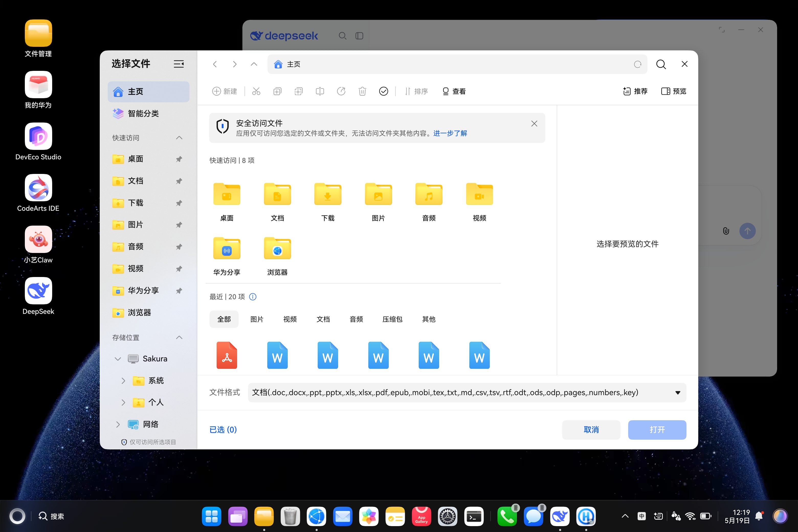Viewport: 798px width, 532px height.
Task: Unpin 文档 from quick access
Action: (179, 181)
